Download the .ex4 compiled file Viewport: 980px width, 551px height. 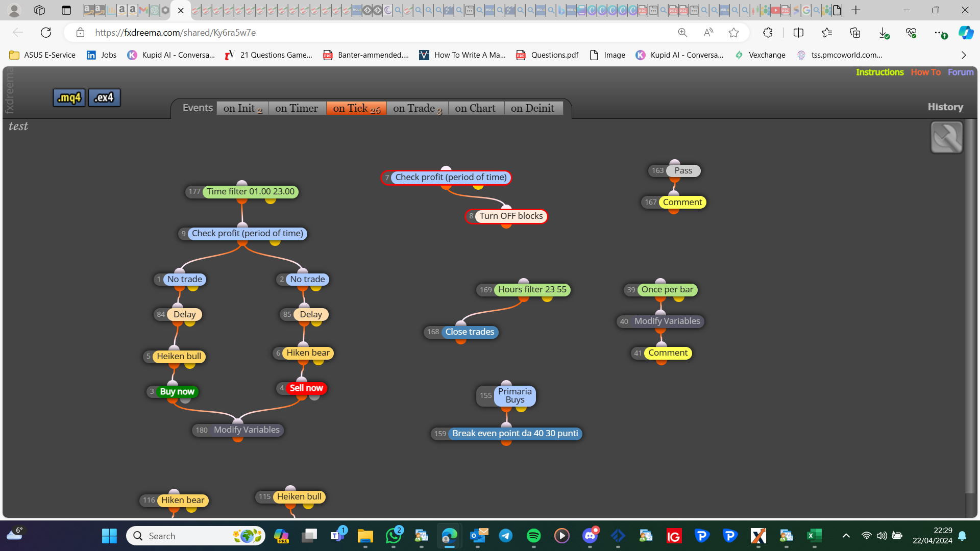coord(104,97)
